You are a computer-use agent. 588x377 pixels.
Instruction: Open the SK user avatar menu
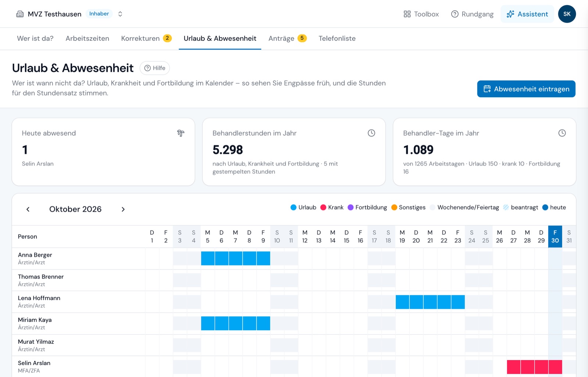(x=567, y=14)
